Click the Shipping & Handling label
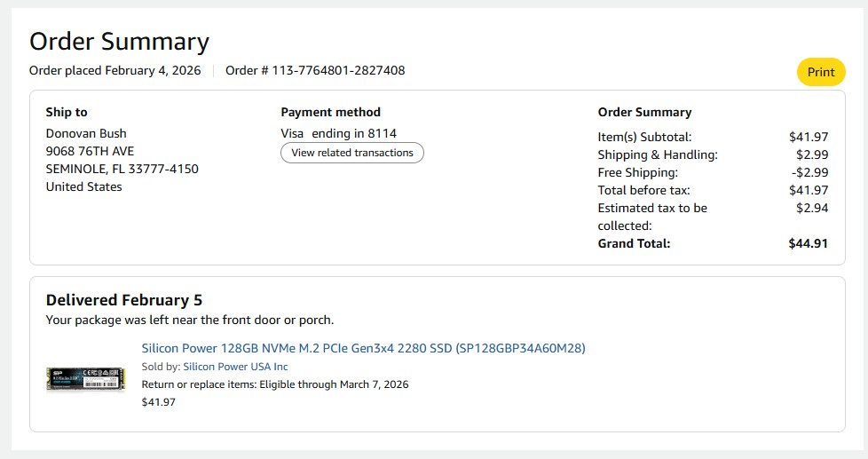The height and width of the screenshot is (459, 868). pyautogui.click(x=658, y=154)
